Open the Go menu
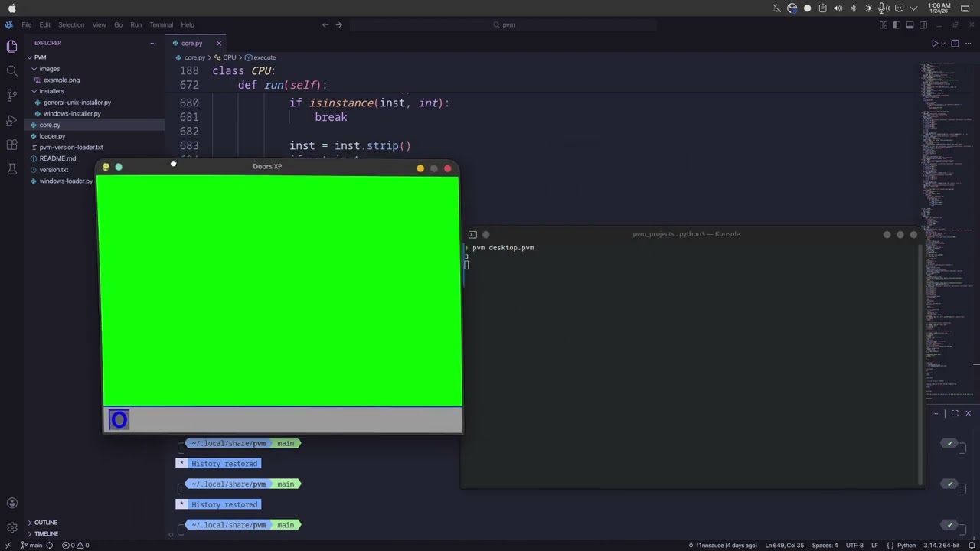 point(118,24)
